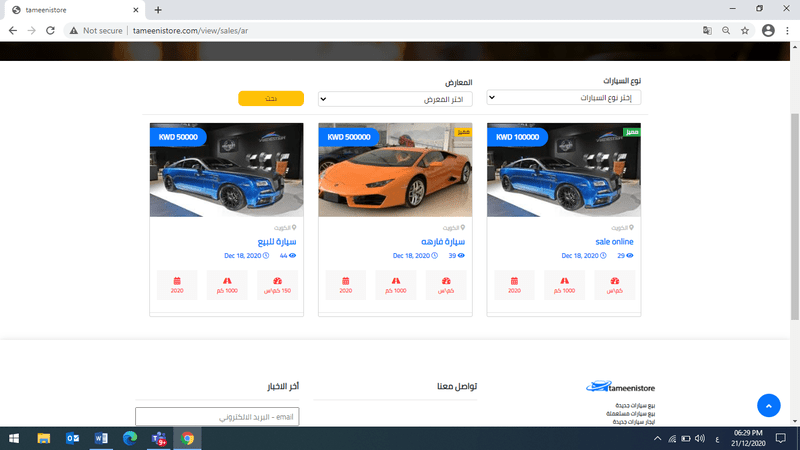Click the calendar 2020 icon on KWD 500000 card

(x=345, y=281)
